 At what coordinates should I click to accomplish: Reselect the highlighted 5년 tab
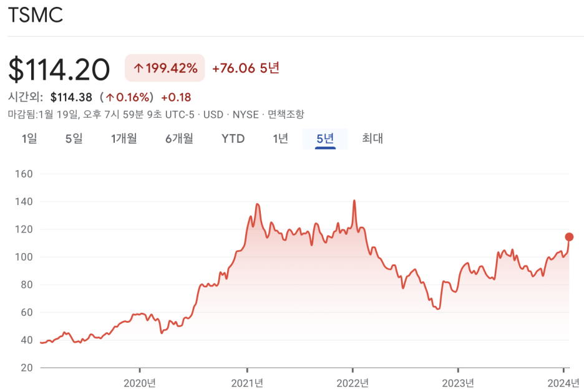pyautogui.click(x=324, y=138)
